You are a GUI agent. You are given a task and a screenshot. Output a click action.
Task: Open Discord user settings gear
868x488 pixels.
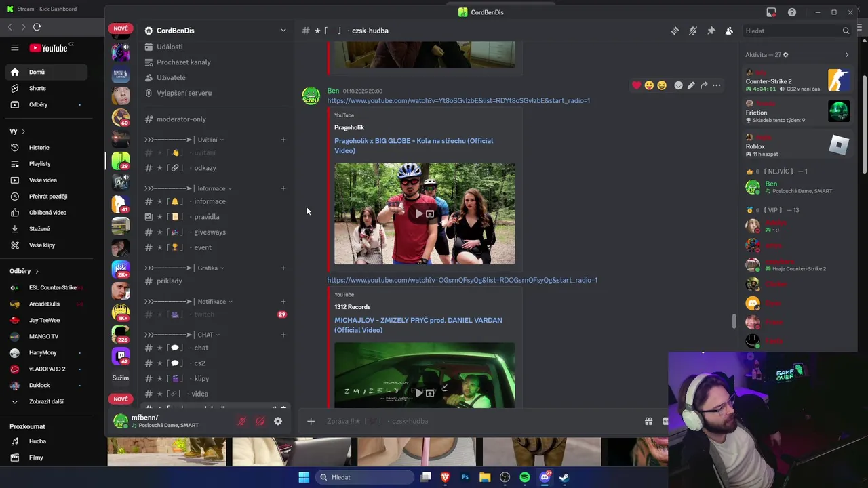point(278,421)
